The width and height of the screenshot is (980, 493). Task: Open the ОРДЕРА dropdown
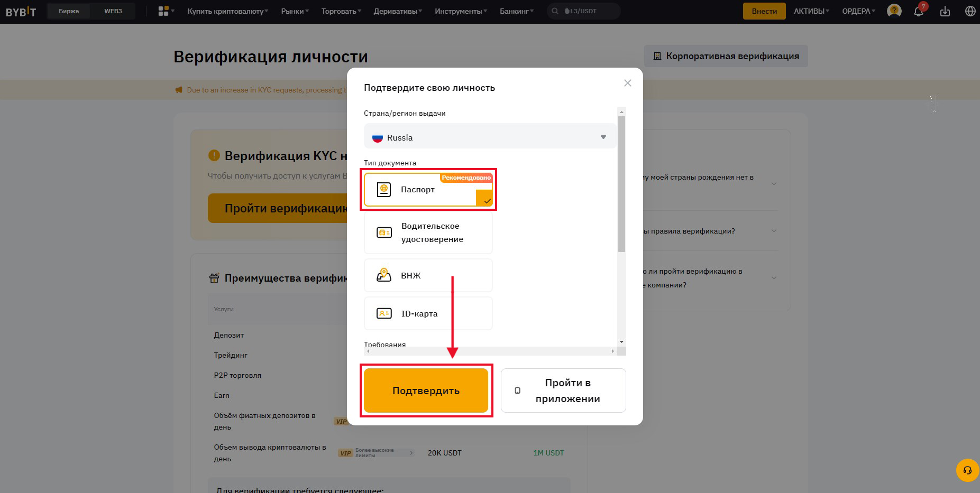pos(858,11)
